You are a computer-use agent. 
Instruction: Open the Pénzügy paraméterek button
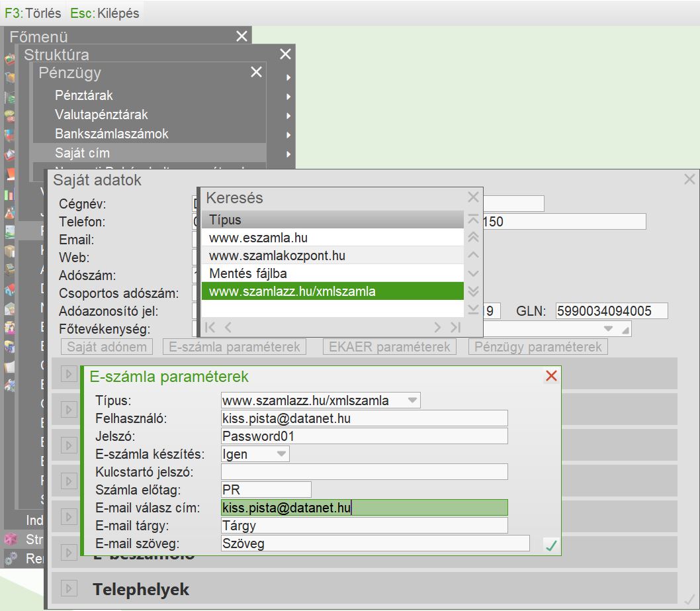tap(538, 347)
